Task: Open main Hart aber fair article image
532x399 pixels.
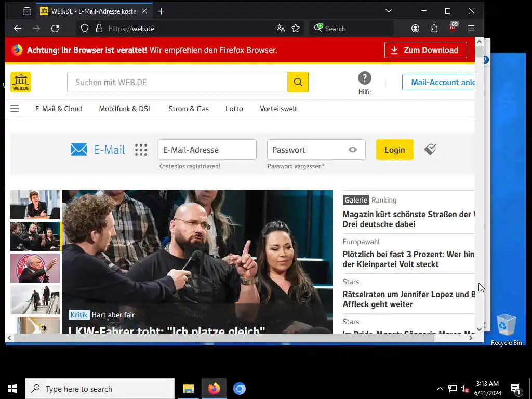Action: [197, 262]
